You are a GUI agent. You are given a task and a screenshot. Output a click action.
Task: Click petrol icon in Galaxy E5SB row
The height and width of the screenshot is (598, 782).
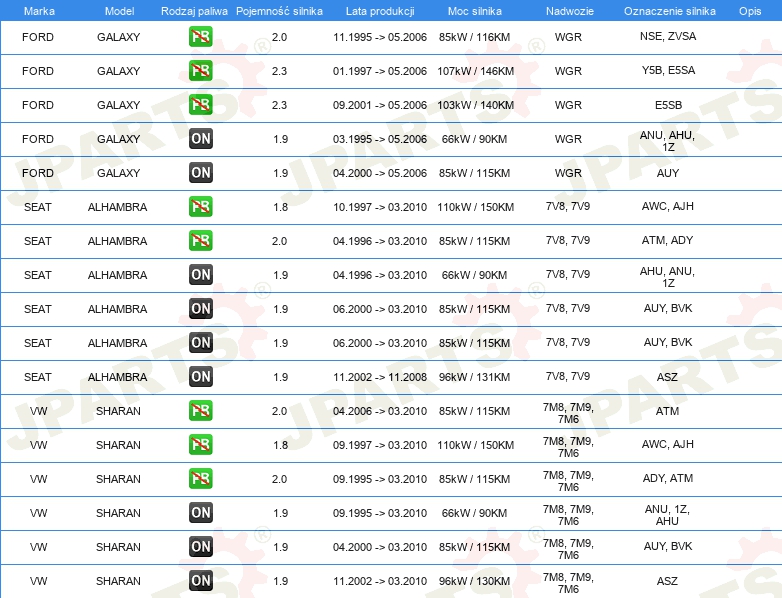200,105
